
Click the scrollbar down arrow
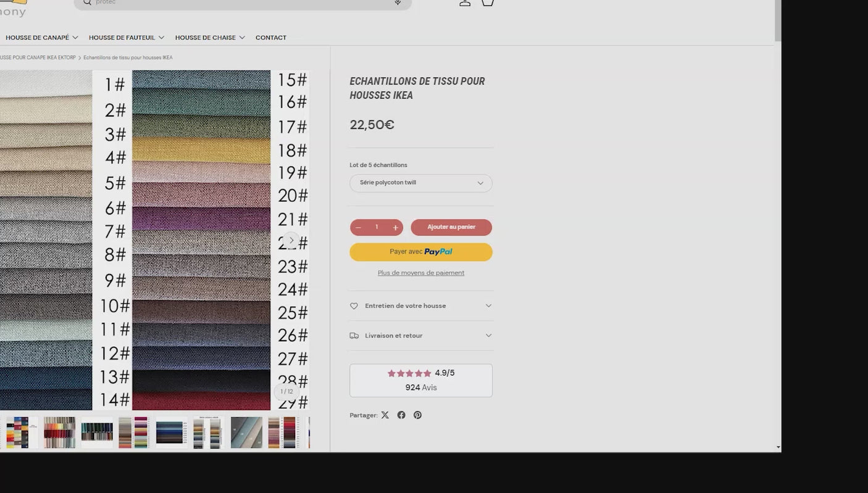[778, 447]
